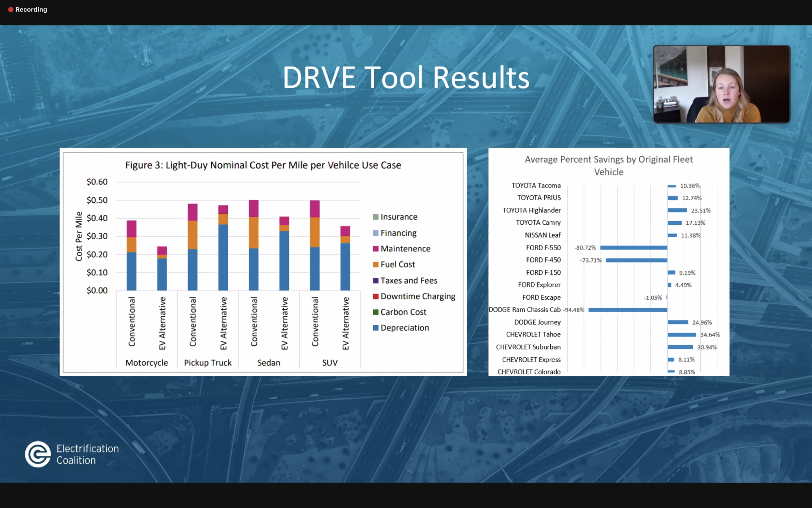The image size is (812, 508).
Task: Click the FORD F-550 negative savings bar
Action: click(634, 248)
